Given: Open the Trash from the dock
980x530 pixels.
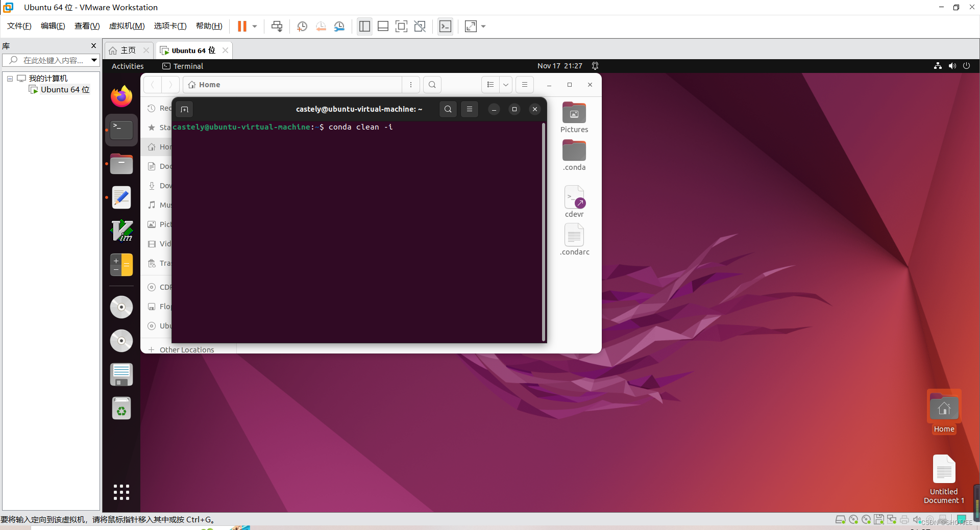Looking at the screenshot, I should click(121, 408).
